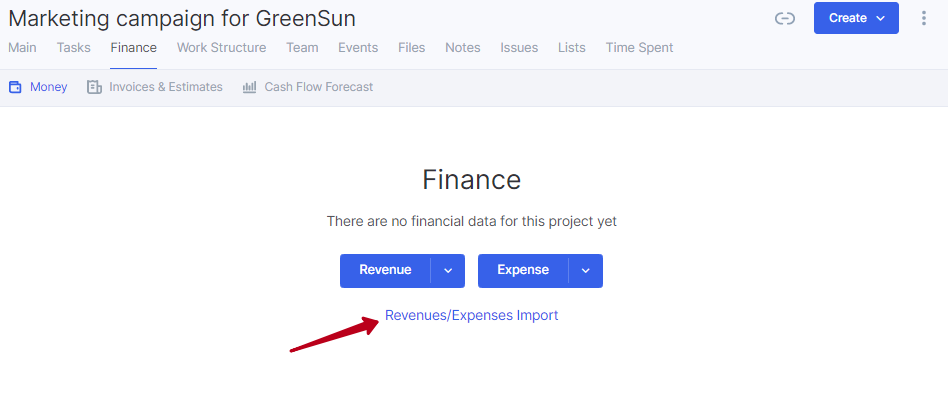Click the Invoices & Estimates document icon
Viewport: 948px width, 395px height.
pos(94,87)
